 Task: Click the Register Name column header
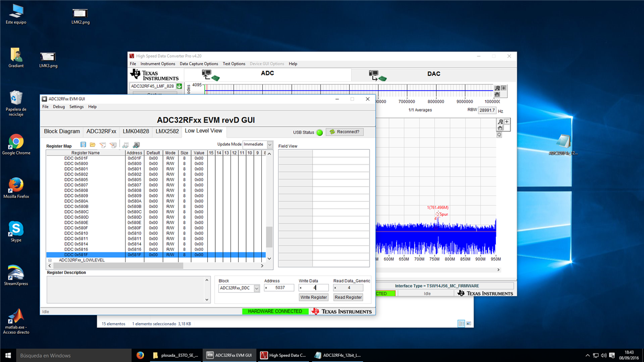[86, 153]
